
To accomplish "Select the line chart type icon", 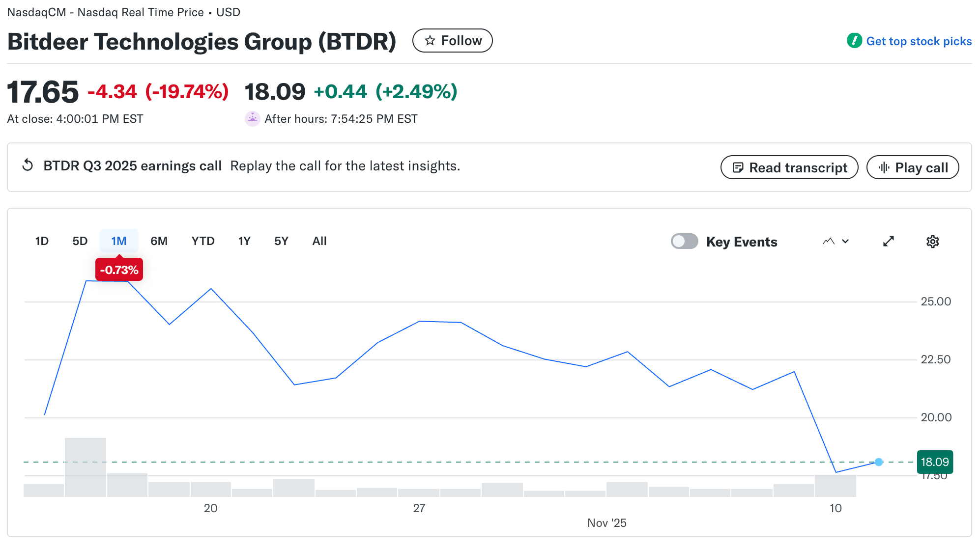I will 828,241.
